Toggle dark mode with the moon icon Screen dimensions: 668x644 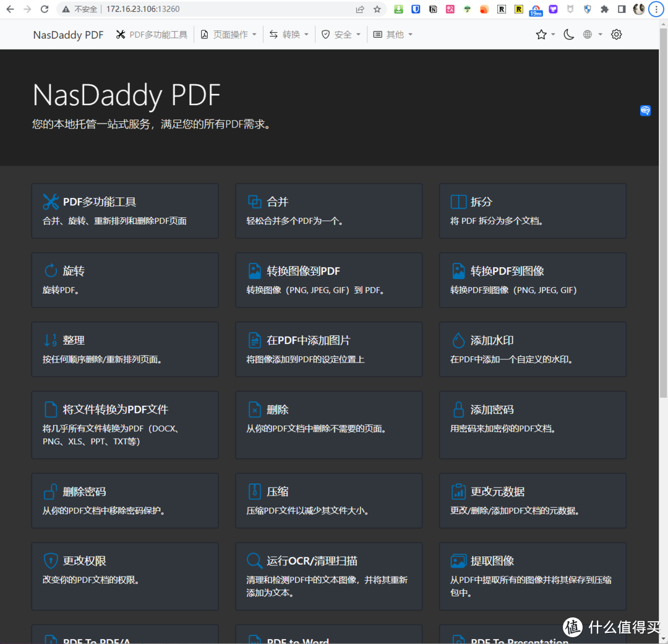(568, 34)
